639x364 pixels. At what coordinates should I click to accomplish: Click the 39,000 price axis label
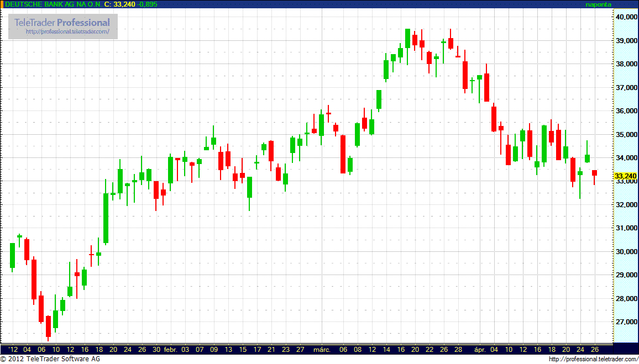pyautogui.click(x=626, y=41)
